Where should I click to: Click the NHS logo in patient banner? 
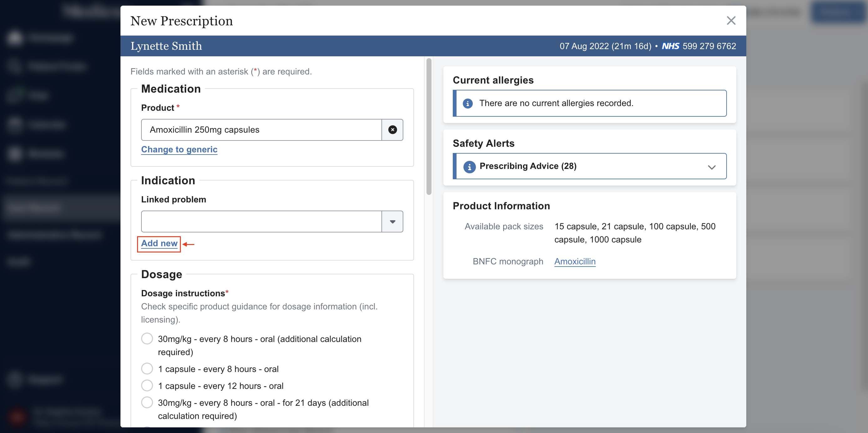pos(670,46)
